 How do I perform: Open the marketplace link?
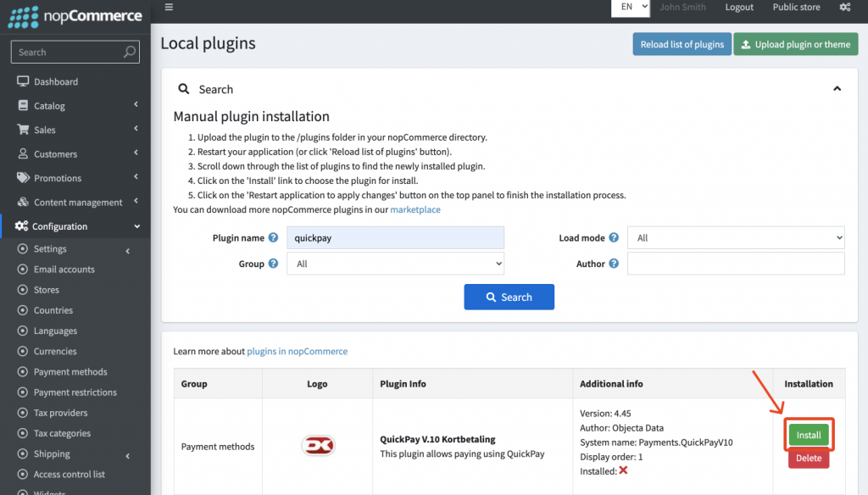(x=415, y=209)
